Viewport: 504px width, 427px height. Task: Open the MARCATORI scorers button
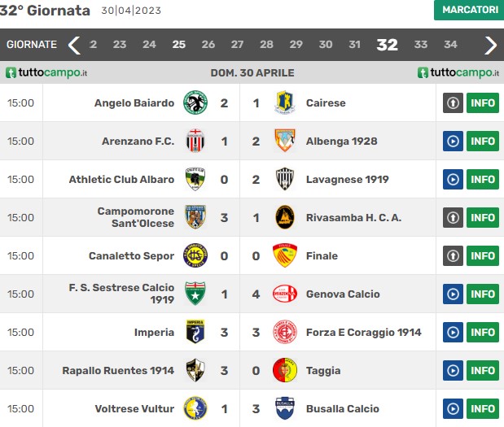pos(470,10)
